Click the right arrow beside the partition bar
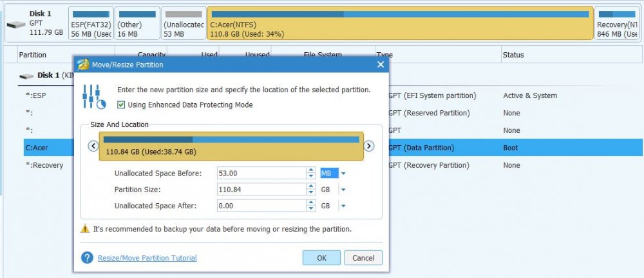Viewport: 644px width, 278px height. click(369, 146)
